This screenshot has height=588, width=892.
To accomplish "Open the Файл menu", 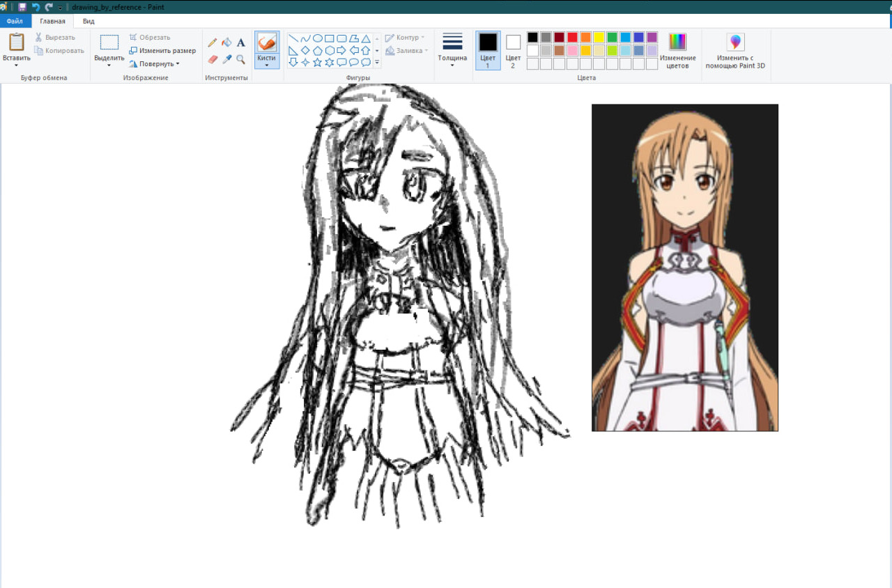I will pos(15,22).
